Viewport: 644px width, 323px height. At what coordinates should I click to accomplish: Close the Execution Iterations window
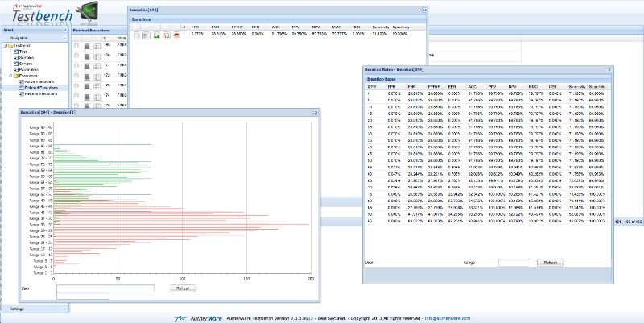424,10
